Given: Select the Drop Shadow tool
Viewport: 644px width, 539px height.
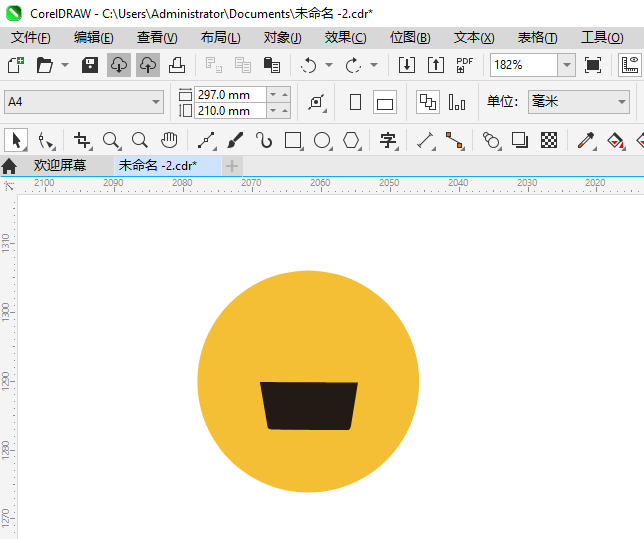Looking at the screenshot, I should tap(520, 141).
